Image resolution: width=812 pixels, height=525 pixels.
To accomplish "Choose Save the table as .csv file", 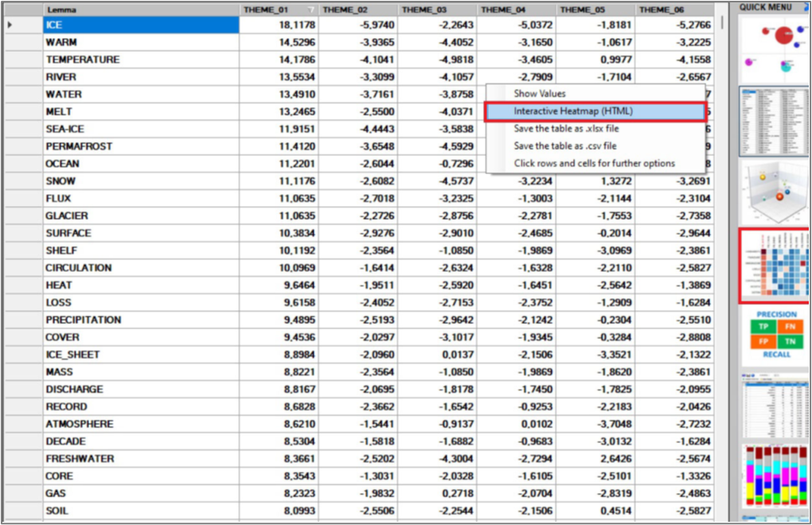I will (565, 146).
